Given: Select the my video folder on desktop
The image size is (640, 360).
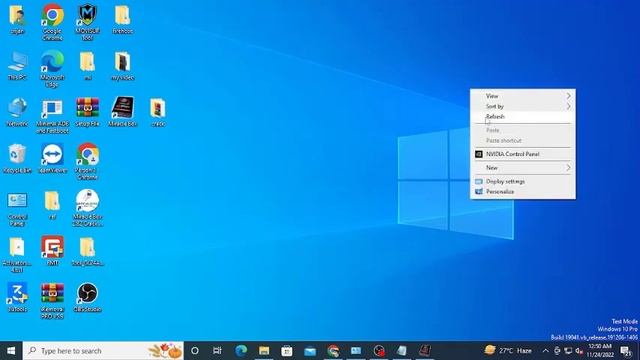Looking at the screenshot, I should (x=122, y=65).
